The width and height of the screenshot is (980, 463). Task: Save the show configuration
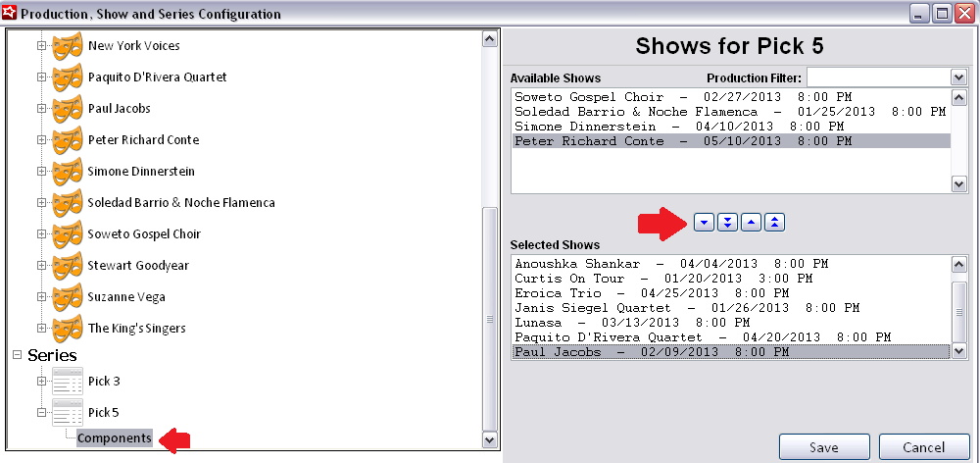click(x=823, y=447)
